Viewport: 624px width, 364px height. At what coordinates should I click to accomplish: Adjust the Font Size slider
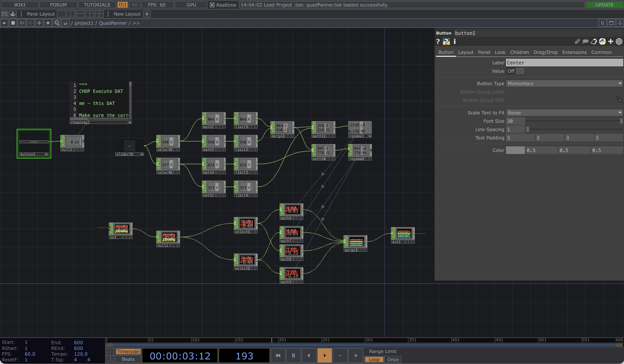pyautogui.click(x=574, y=121)
